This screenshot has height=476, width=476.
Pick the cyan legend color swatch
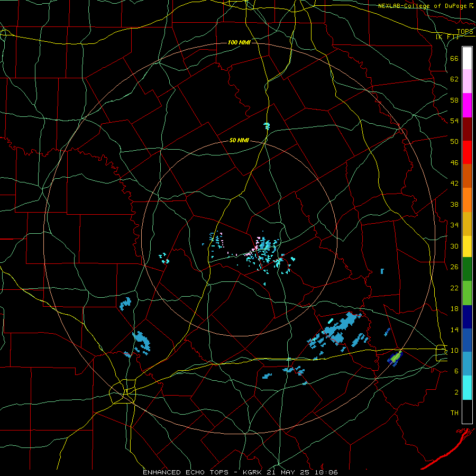click(x=467, y=388)
